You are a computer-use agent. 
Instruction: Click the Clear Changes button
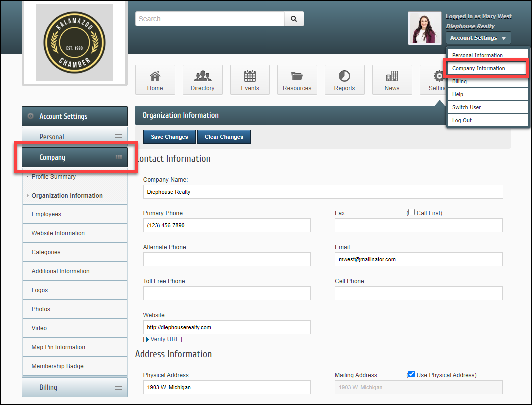(224, 137)
